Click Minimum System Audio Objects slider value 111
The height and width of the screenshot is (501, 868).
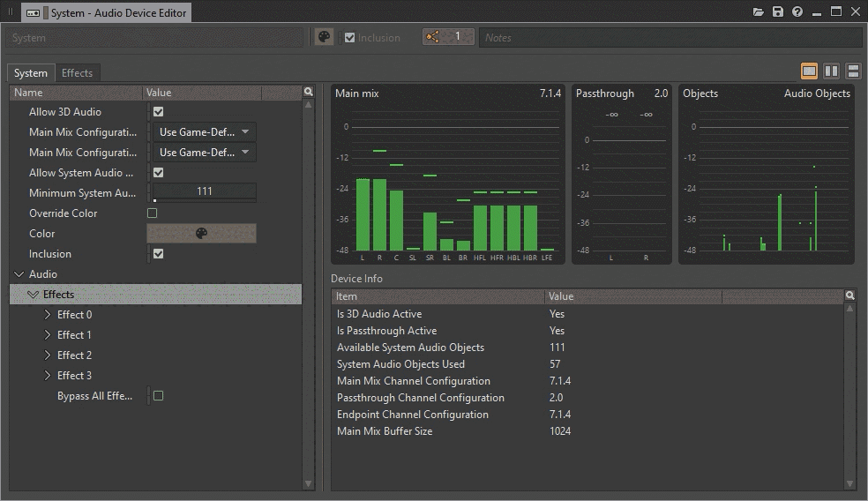pyautogui.click(x=205, y=191)
